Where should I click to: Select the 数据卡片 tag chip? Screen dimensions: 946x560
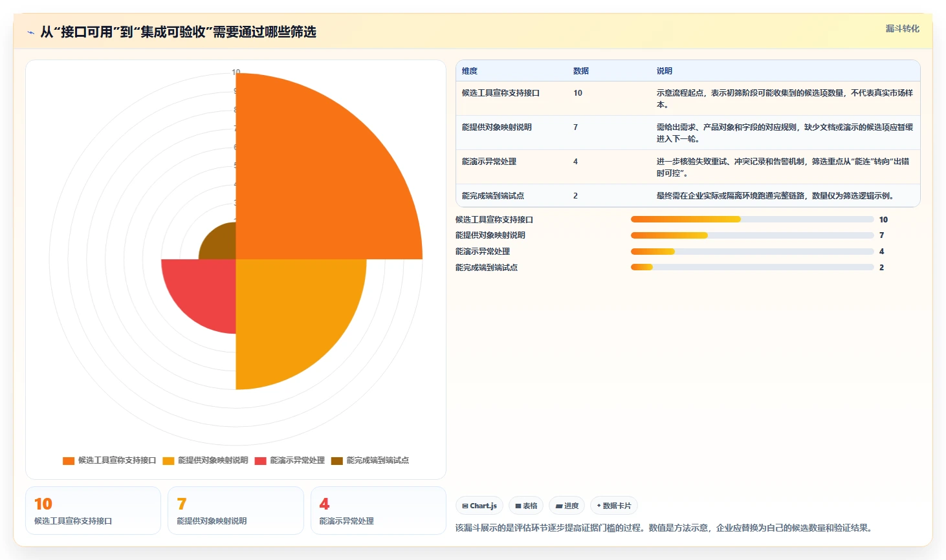[x=613, y=506]
